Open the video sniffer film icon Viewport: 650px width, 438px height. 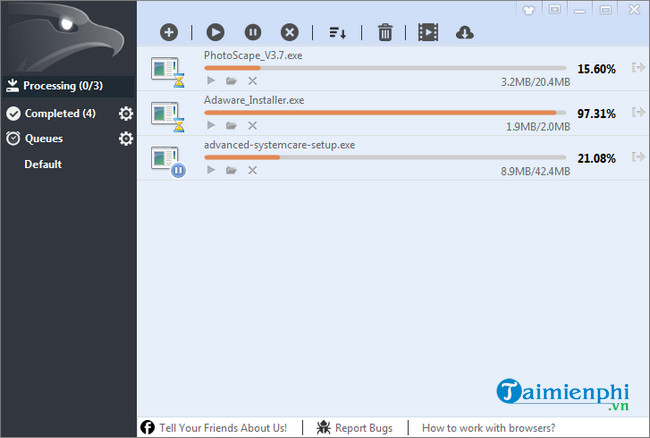(x=428, y=32)
